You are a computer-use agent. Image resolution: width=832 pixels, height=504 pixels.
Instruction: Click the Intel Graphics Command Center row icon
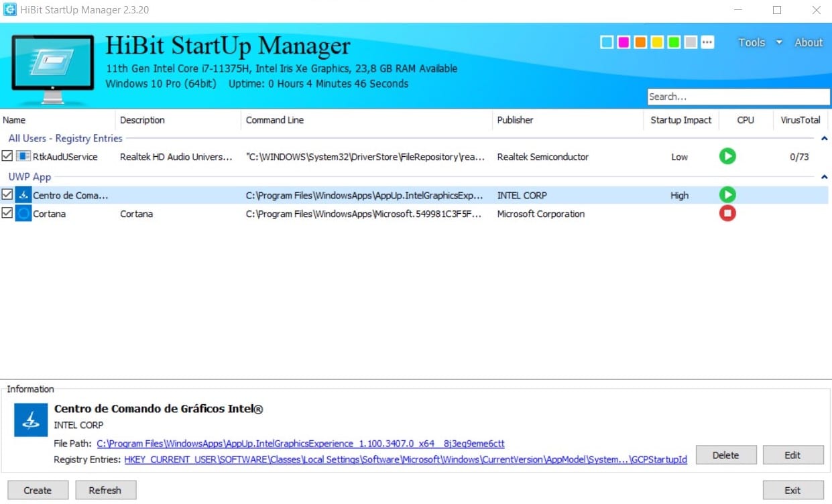(23, 195)
